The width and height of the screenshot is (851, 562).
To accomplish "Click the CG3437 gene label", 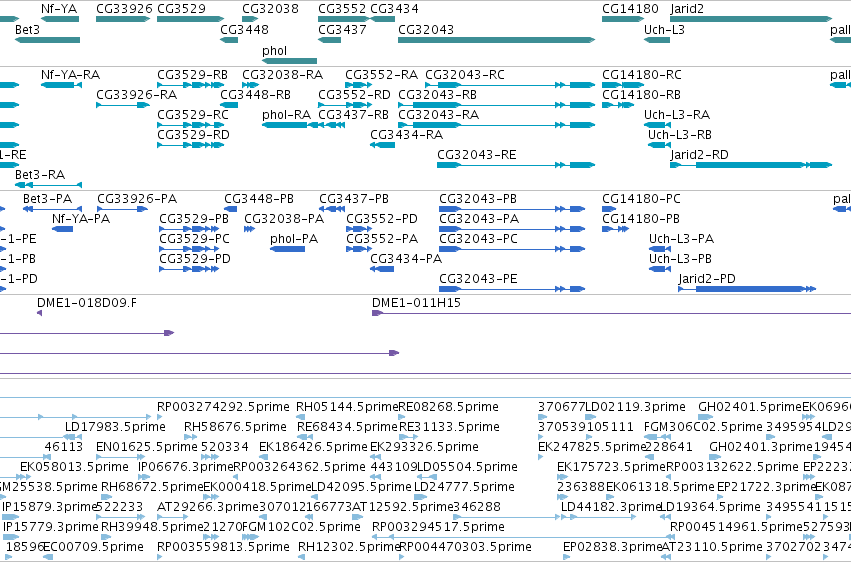I will click(x=342, y=29).
